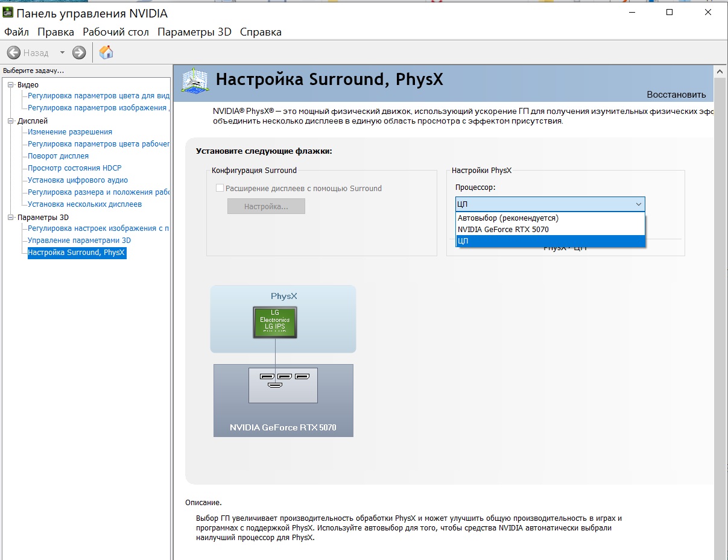Open the Рабочий стол menu
This screenshot has width=728, height=560.
116,32
